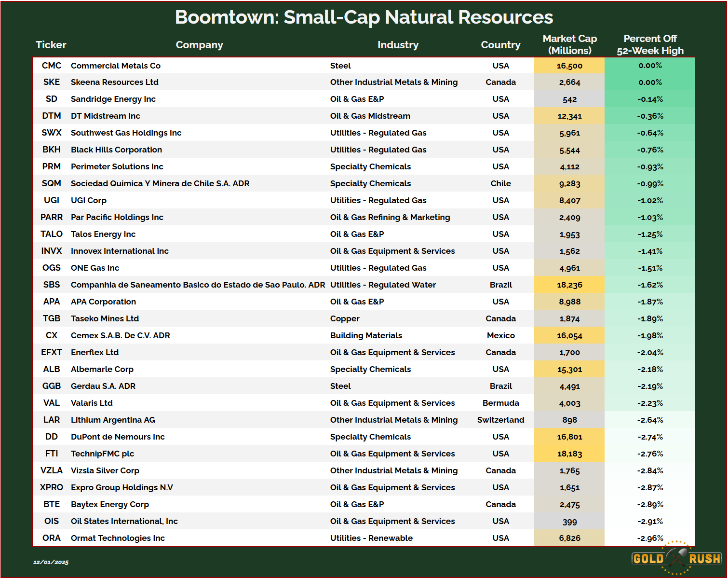Screen dimensions: 728x579
Task: Click the Ticker column header
Action: coord(51,45)
